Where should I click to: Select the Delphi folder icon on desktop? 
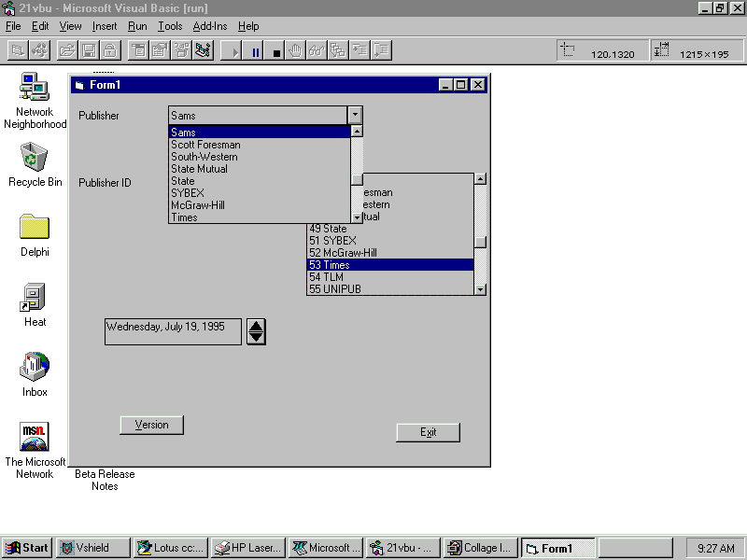point(35,227)
